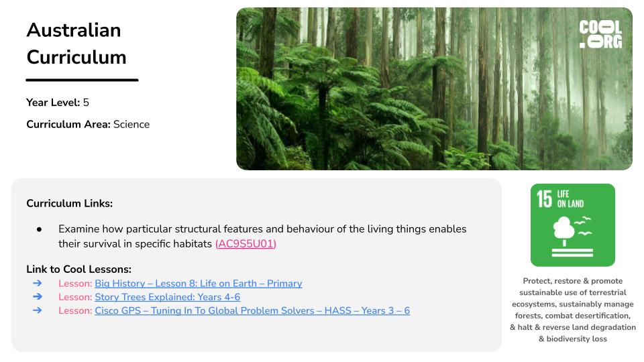Viewport: 644px width, 362px height.
Task: Click the pink Lesson label before Big History
Action: coord(74,284)
